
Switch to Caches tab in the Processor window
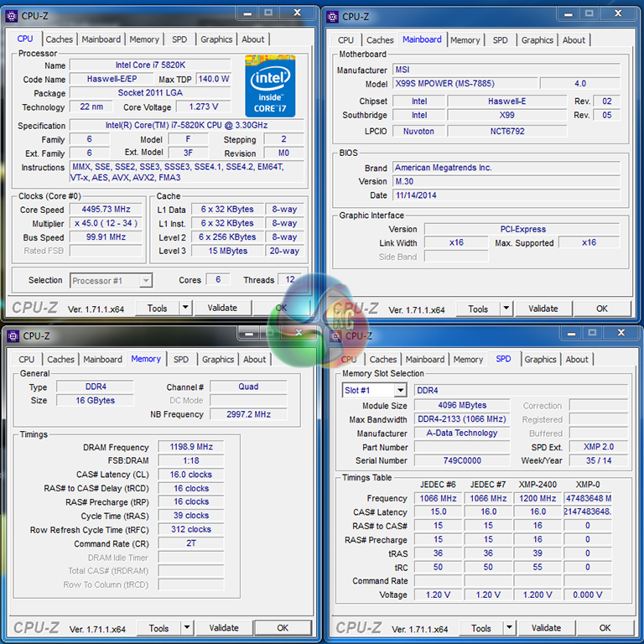pyautogui.click(x=59, y=39)
